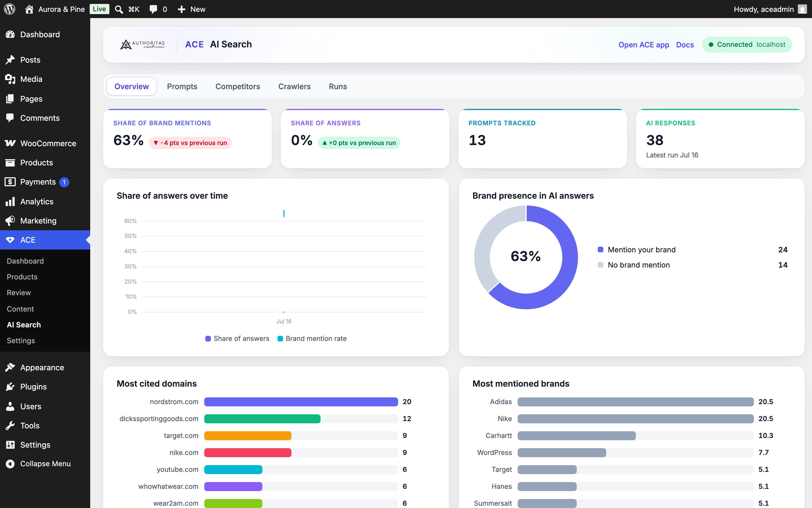Click the Pages icon in sidebar
Viewport: 812px width, 508px height.
point(10,98)
